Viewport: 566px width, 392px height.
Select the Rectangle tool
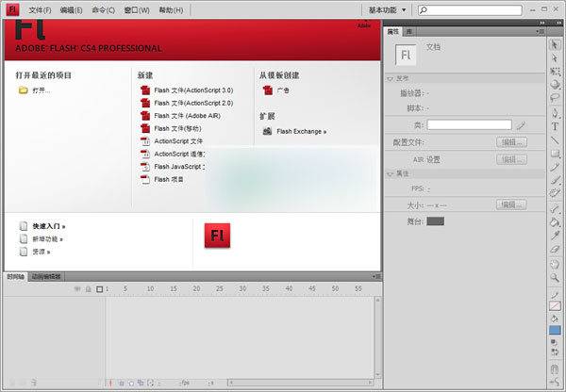coord(556,154)
